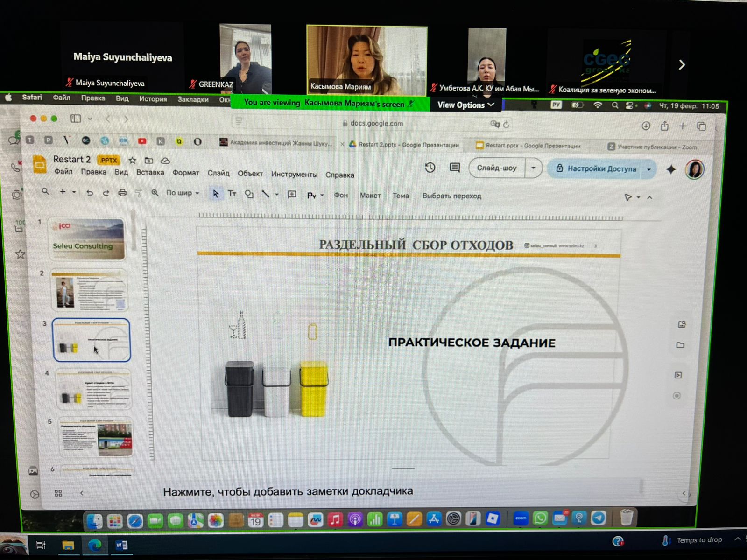Select slide 4 thumbnail in filmstrip

point(94,389)
